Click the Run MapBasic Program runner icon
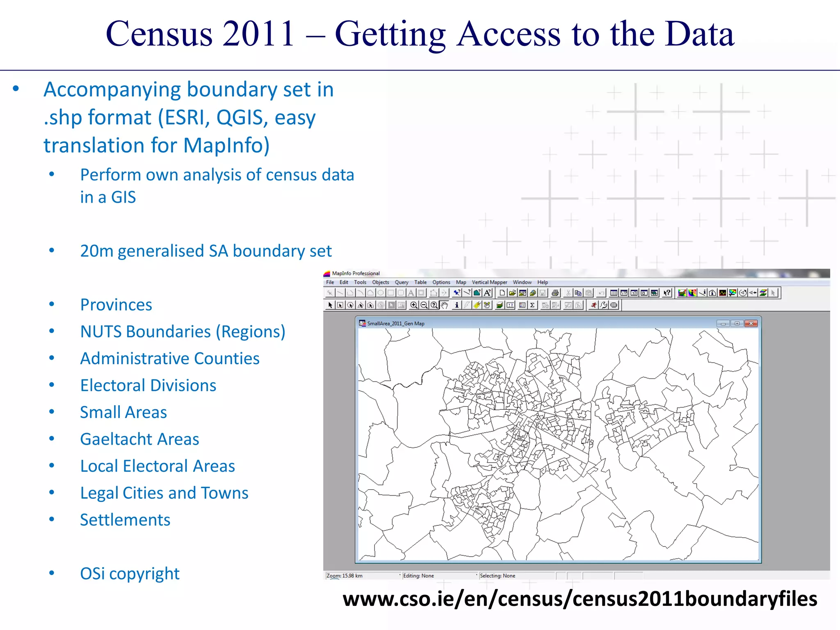This screenshot has width=840, height=630. point(593,305)
